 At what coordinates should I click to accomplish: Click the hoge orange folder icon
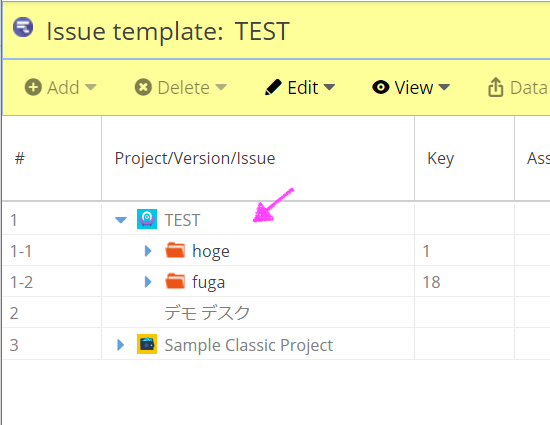[x=175, y=250]
